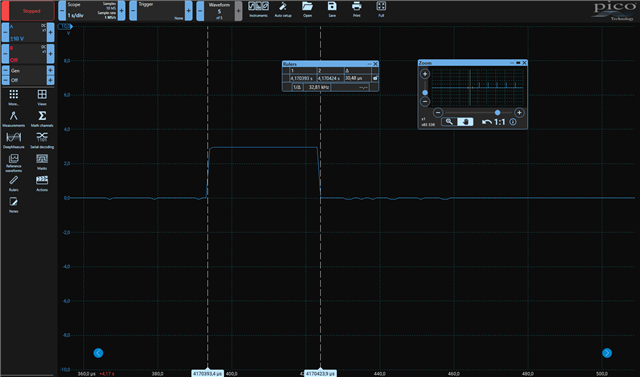The image size is (640, 377).
Task: Click vertical zoom slider handle
Action: click(x=425, y=93)
